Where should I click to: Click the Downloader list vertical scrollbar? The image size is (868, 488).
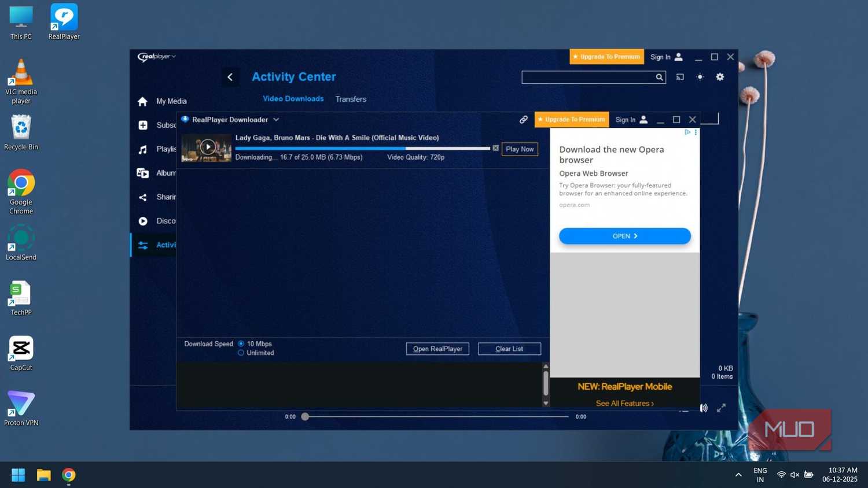(546, 385)
